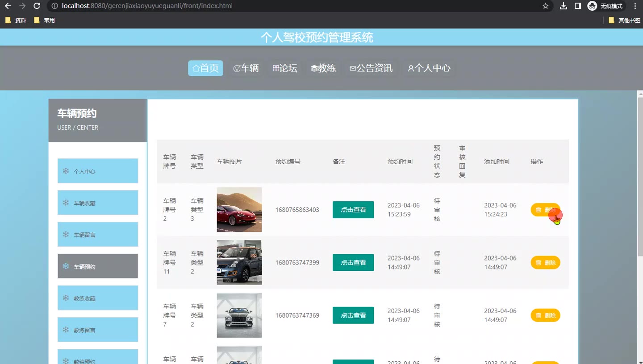This screenshot has width=643, height=364.
Task: Open the Chrome three-dot menu
Action: point(635,6)
